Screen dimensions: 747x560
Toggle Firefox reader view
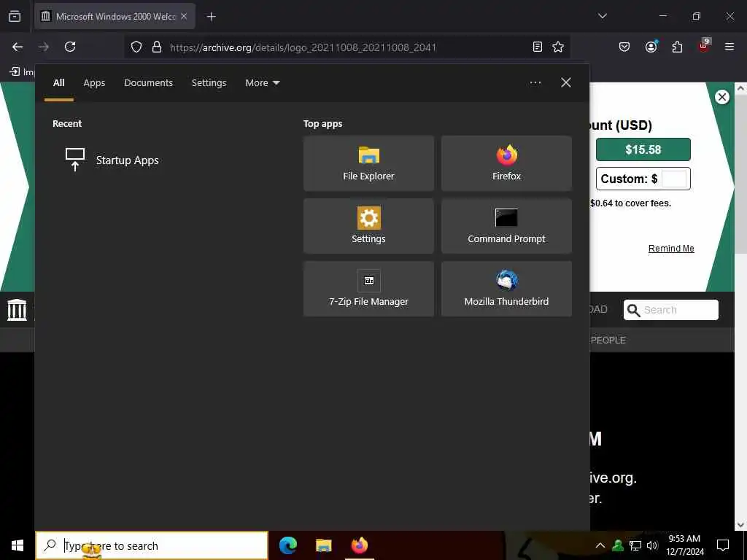click(x=538, y=47)
